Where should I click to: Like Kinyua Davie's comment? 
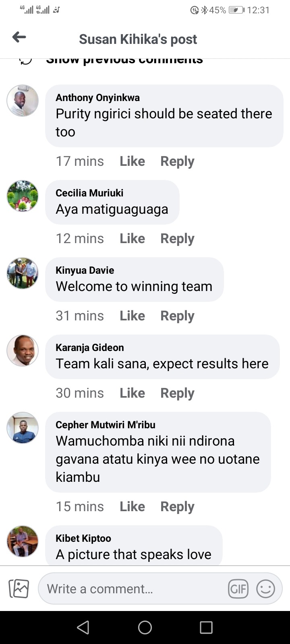tap(132, 316)
